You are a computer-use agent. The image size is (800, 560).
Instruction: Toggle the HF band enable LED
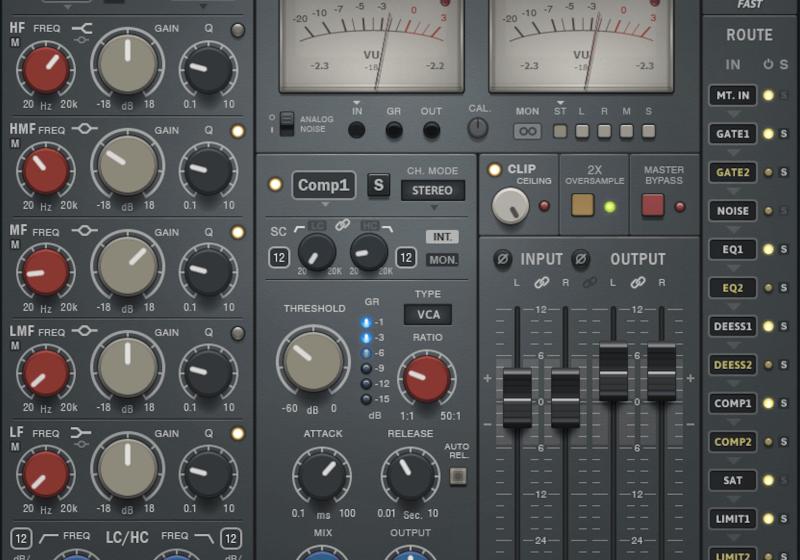pos(237,30)
